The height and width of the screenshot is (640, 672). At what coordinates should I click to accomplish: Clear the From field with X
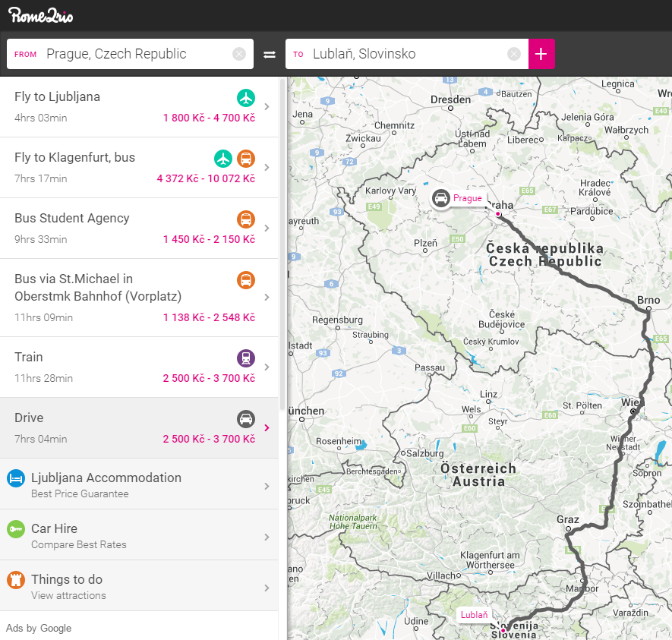point(239,54)
